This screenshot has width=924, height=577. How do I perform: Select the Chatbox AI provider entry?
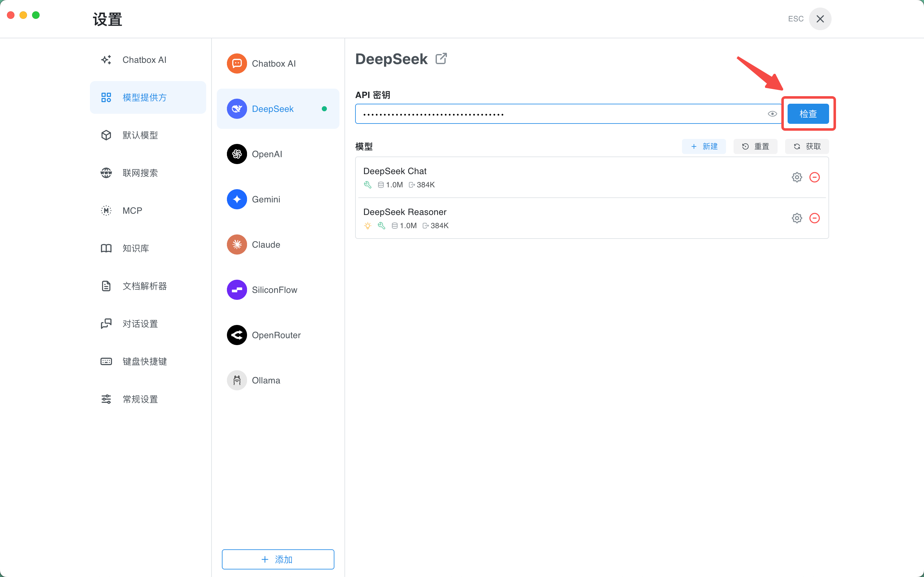278,63
